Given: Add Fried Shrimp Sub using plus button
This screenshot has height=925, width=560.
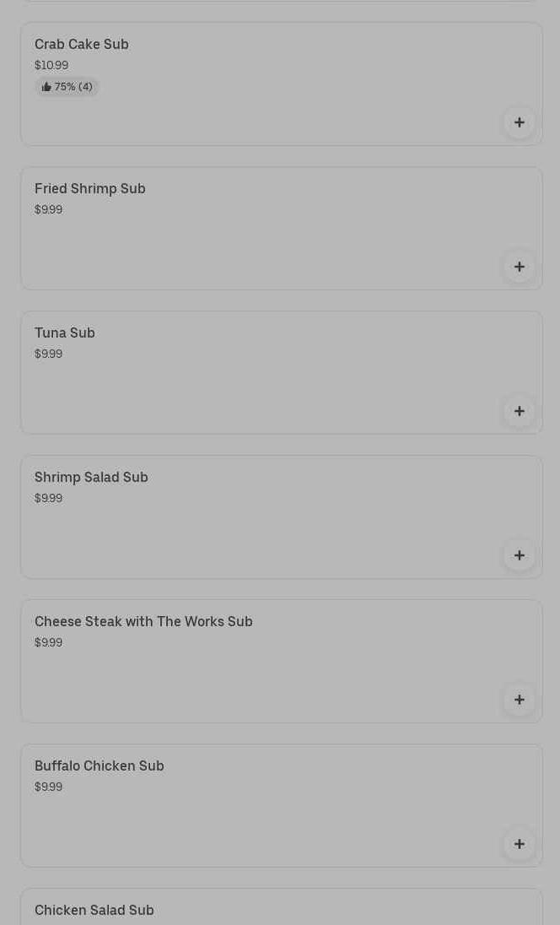Looking at the screenshot, I should [520, 267].
